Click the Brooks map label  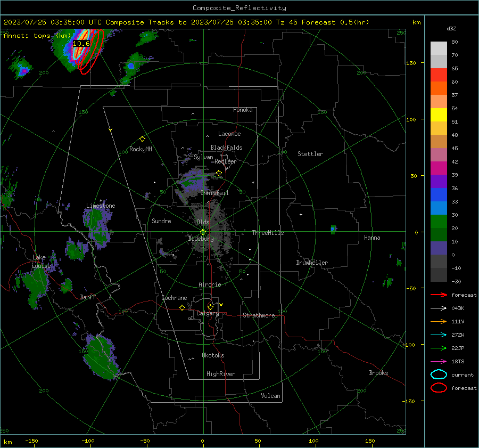click(378, 373)
